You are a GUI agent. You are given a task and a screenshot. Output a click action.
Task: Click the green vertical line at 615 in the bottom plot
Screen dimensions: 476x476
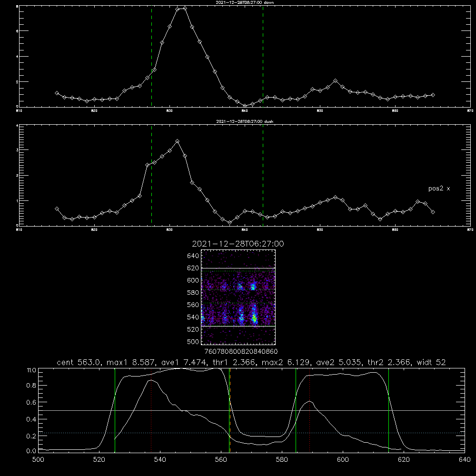[x=388, y=410]
